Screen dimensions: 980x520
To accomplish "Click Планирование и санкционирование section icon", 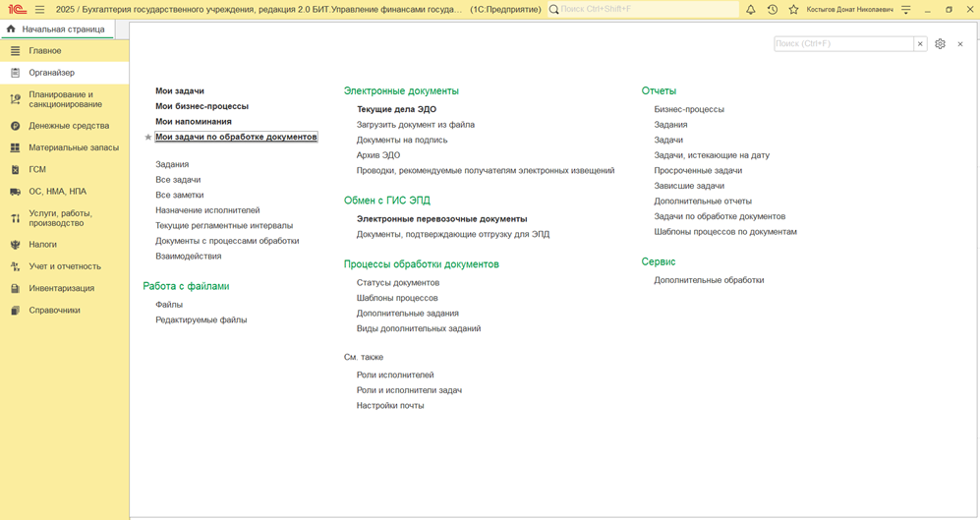I will click(x=16, y=99).
